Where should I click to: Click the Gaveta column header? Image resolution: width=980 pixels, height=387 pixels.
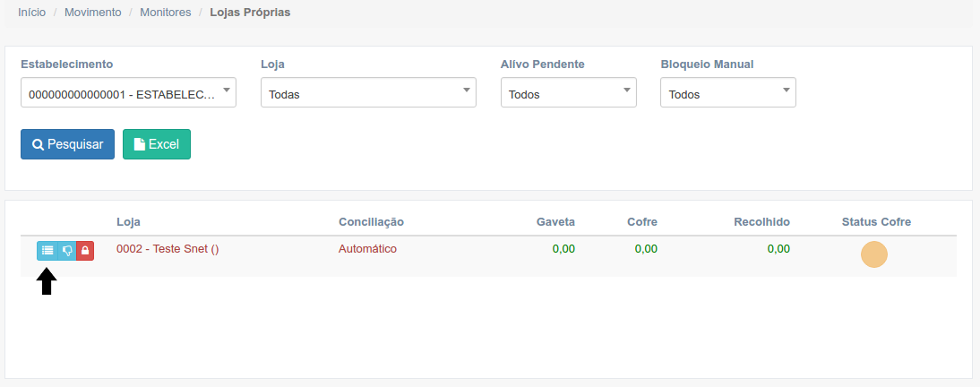coord(555,221)
